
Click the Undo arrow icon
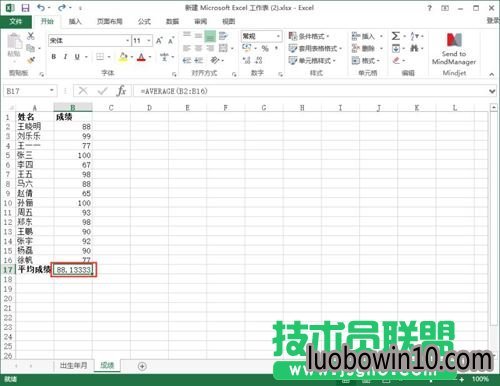41,7
